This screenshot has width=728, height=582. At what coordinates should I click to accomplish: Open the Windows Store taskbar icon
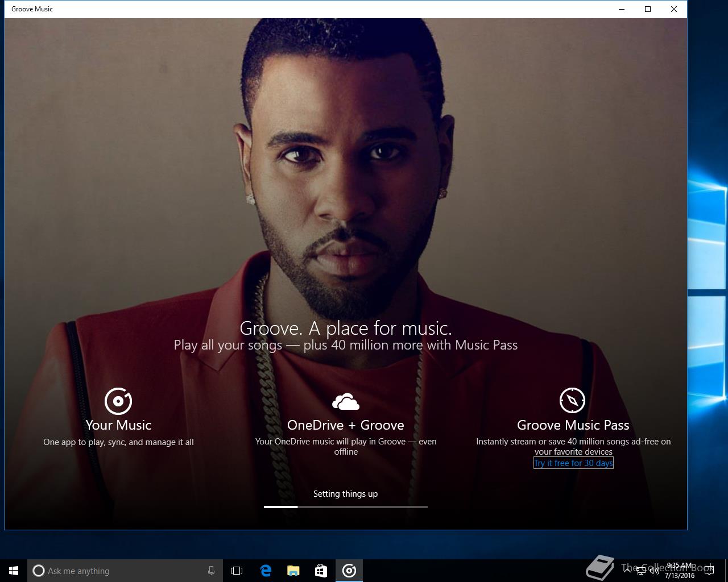click(x=321, y=571)
